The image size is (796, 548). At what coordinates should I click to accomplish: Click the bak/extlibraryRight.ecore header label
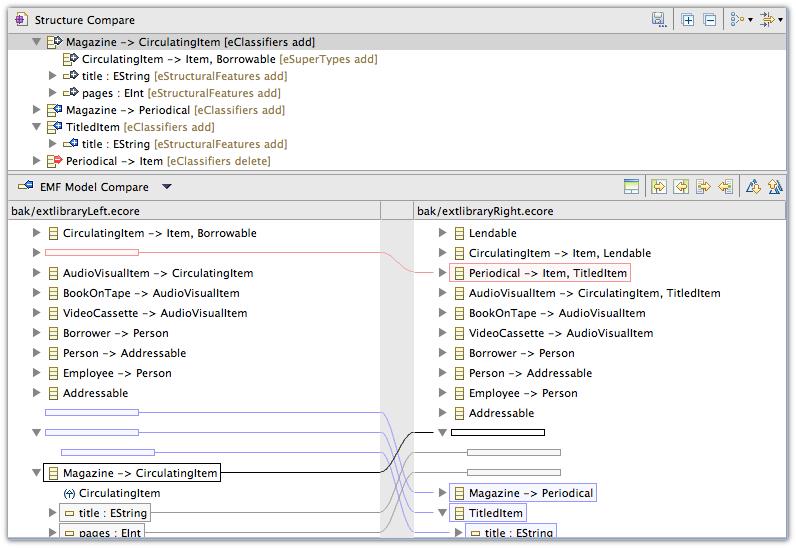tap(485, 211)
